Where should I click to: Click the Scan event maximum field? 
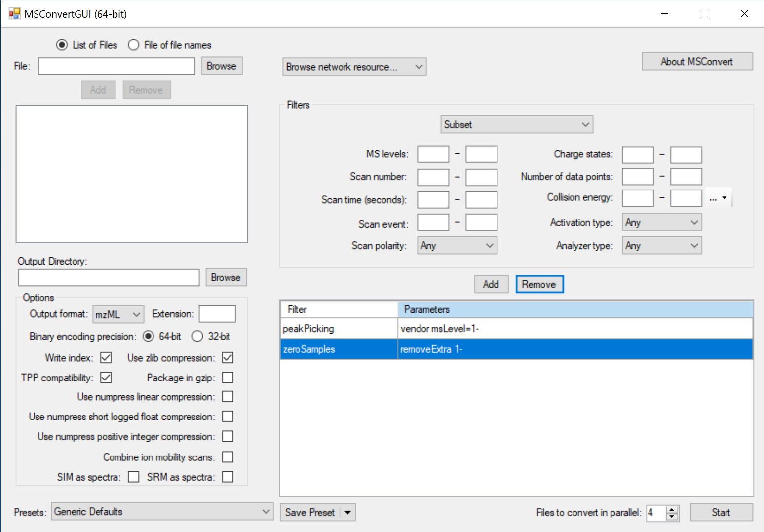coord(482,223)
